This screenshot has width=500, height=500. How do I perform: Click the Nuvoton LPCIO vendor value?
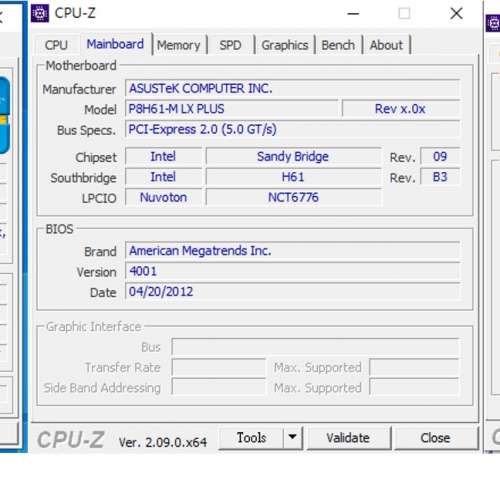[x=164, y=197]
